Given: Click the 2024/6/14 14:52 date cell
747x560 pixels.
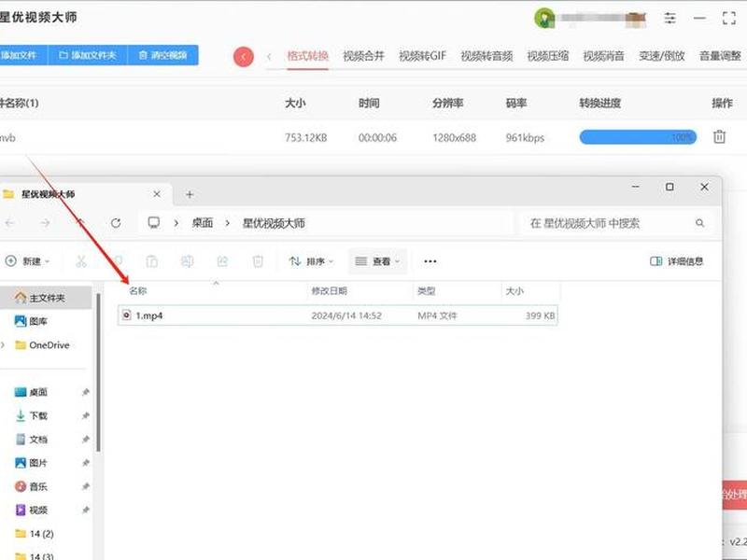Looking at the screenshot, I should click(x=346, y=315).
